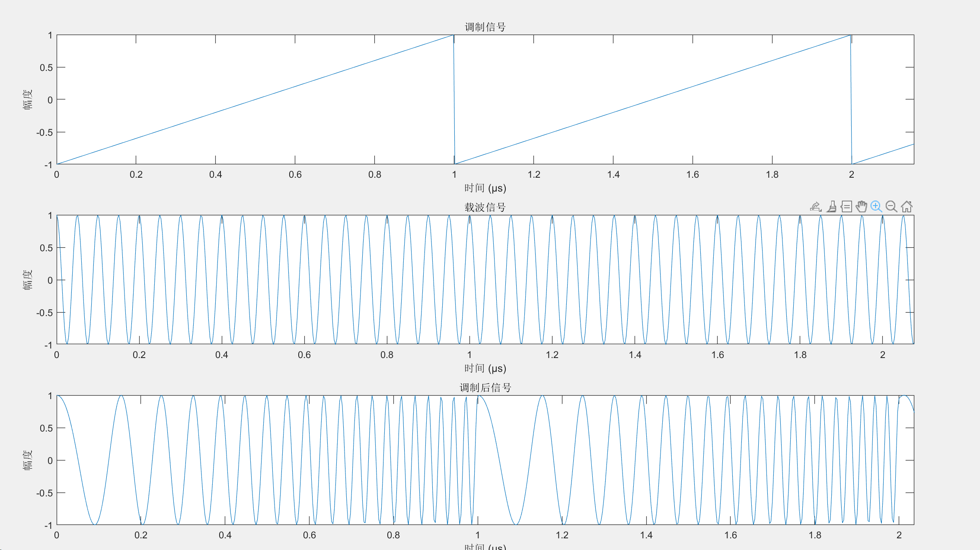Click the time axis label of carrier plot

coord(485,369)
